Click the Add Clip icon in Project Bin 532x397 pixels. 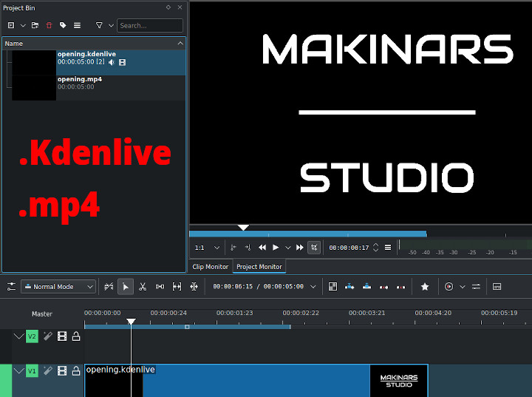click(11, 25)
